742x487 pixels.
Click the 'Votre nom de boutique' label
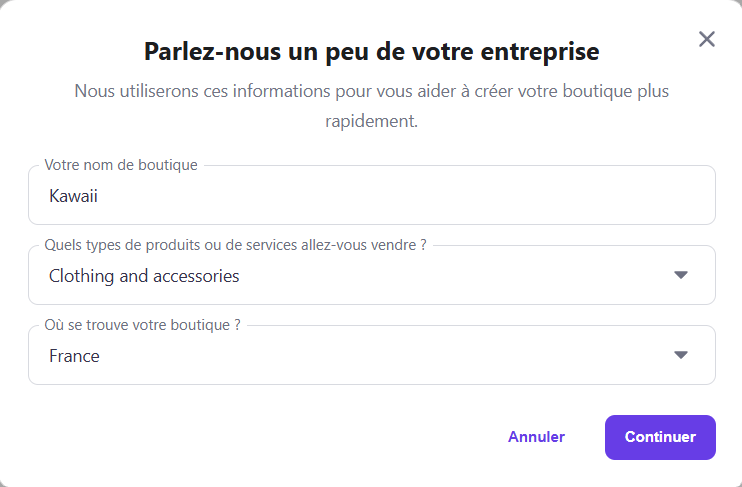[x=121, y=165]
